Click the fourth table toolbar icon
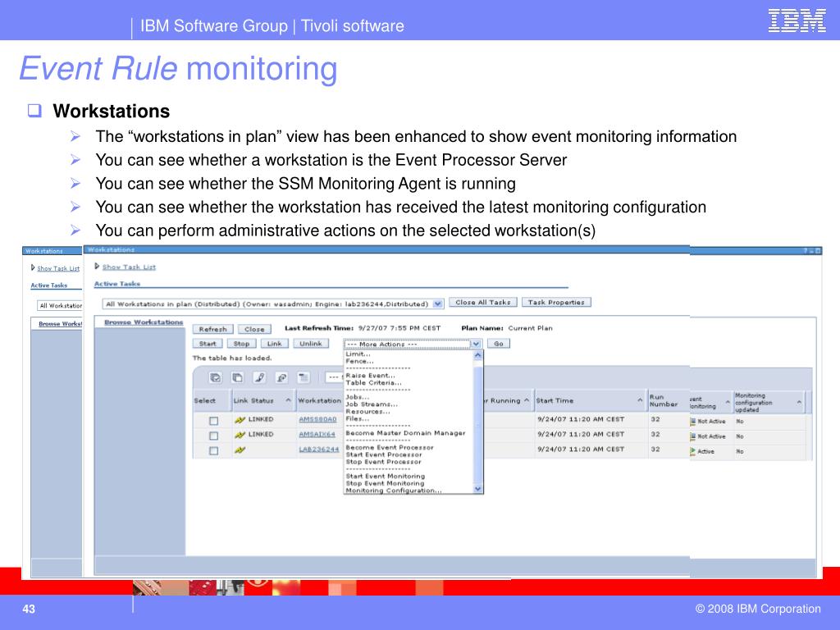The image size is (840, 630). pyautogui.click(x=282, y=377)
